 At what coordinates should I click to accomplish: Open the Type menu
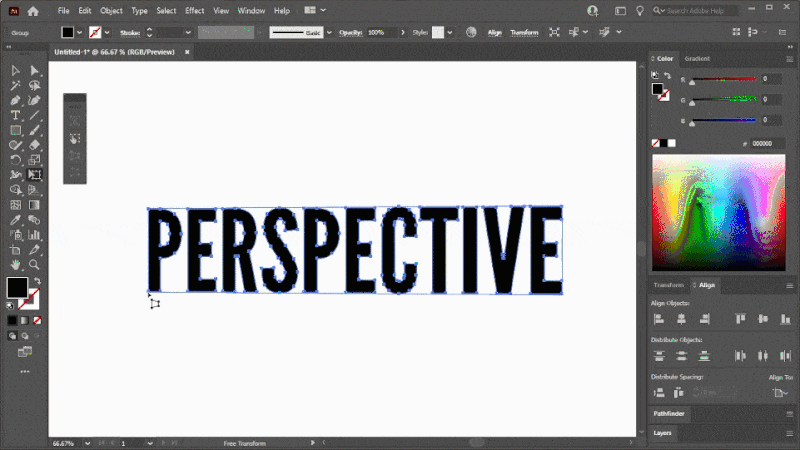tap(139, 11)
